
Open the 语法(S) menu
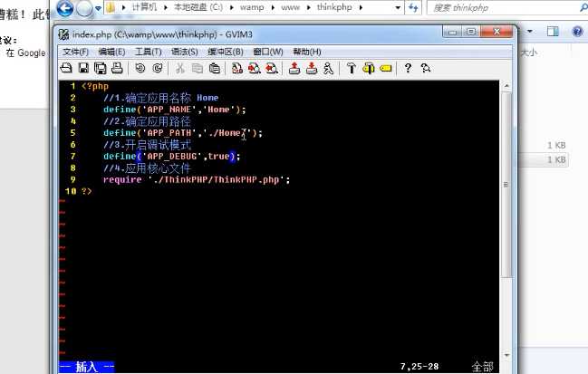pyautogui.click(x=185, y=52)
